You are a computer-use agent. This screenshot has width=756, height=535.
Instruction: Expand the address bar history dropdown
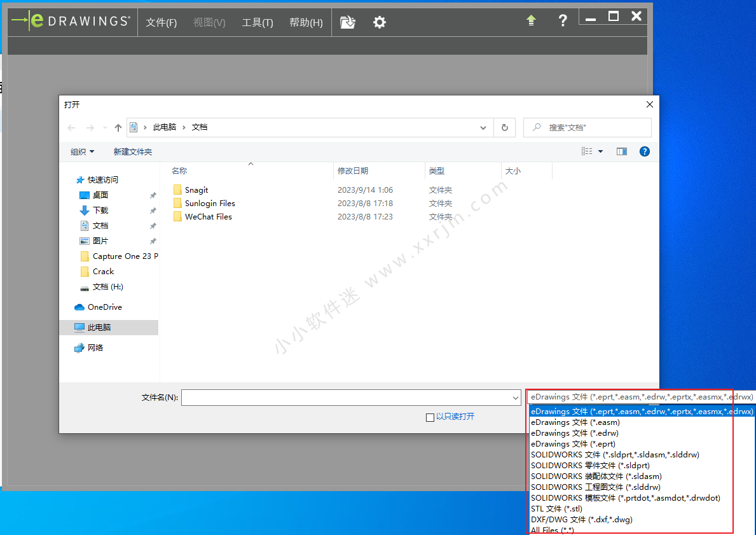click(x=483, y=127)
